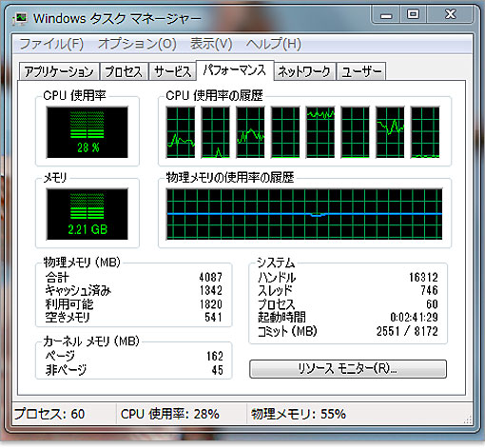Click the カーネル メモリ (MB) group label

click(91, 341)
